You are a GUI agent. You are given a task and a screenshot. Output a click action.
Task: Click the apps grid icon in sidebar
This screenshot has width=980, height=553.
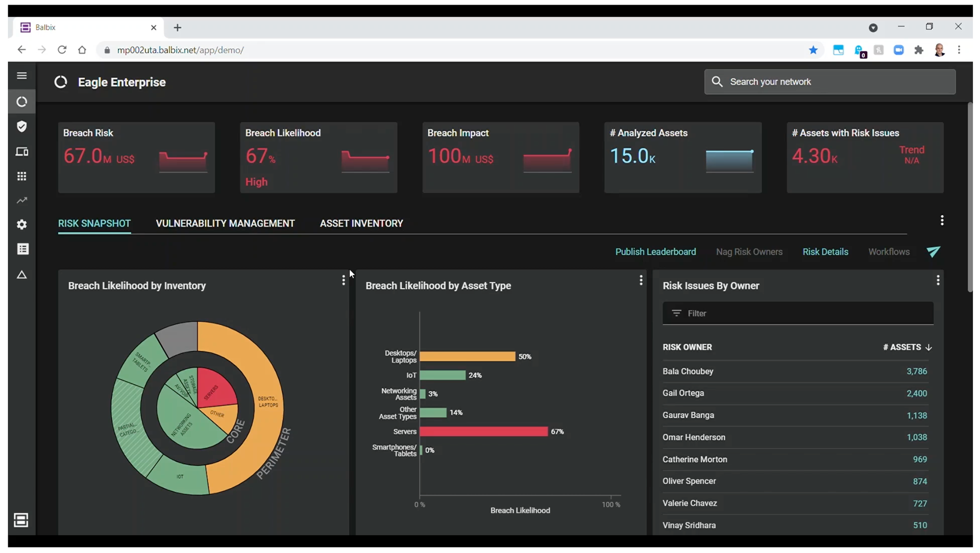(21, 176)
